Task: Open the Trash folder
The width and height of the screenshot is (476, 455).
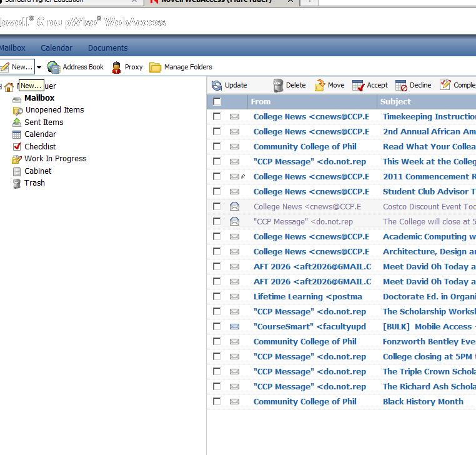Action: coord(34,183)
